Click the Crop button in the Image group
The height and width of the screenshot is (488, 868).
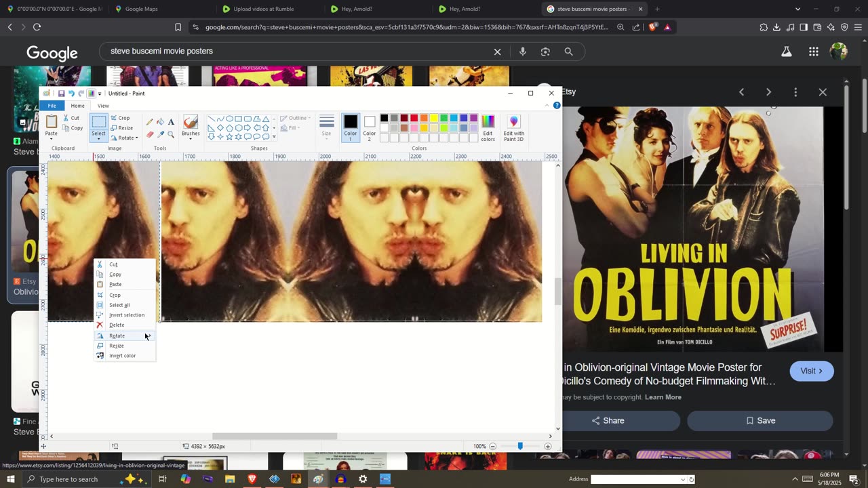coord(120,118)
